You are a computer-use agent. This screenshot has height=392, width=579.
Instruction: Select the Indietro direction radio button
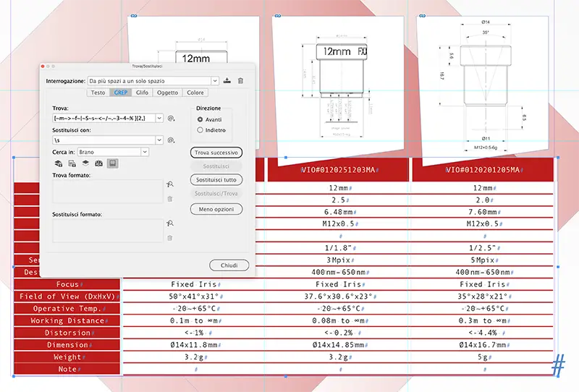pyautogui.click(x=200, y=130)
